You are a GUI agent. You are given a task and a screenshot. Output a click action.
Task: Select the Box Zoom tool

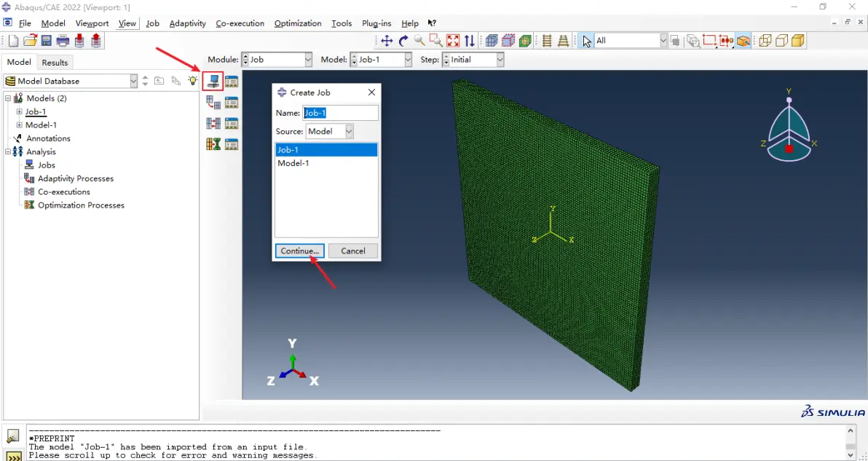[x=436, y=40]
